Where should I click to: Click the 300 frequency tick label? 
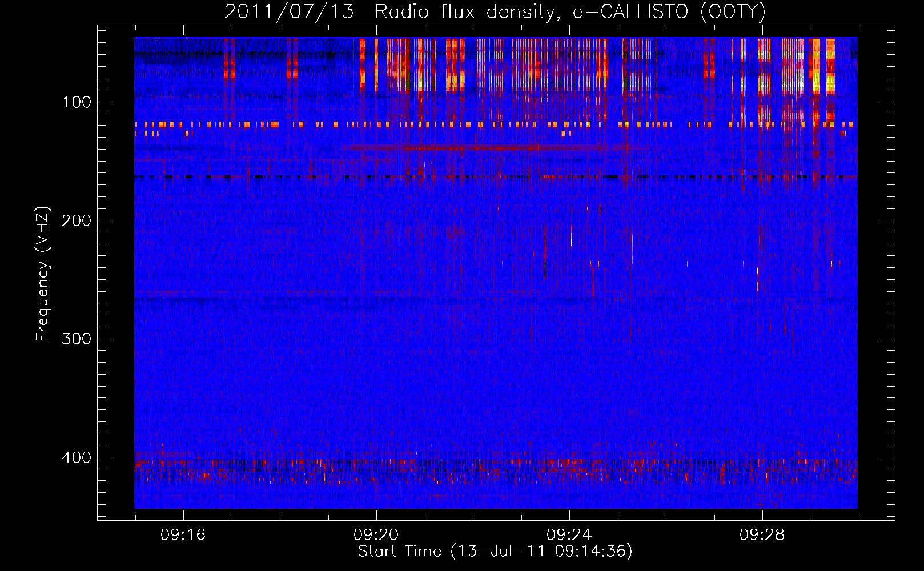point(77,339)
